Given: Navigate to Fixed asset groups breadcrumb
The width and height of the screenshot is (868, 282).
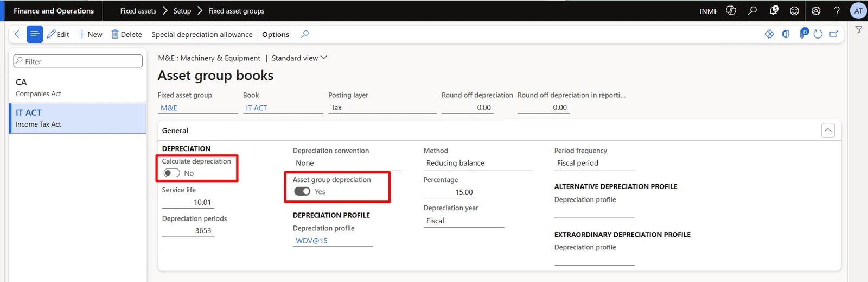Looking at the screenshot, I should coord(237,11).
